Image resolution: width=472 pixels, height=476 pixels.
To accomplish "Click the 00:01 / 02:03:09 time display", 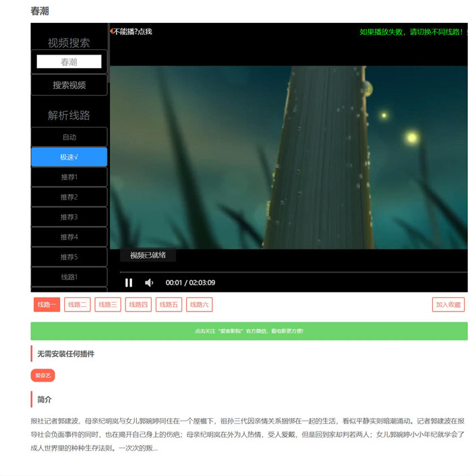I will click(x=190, y=282).
